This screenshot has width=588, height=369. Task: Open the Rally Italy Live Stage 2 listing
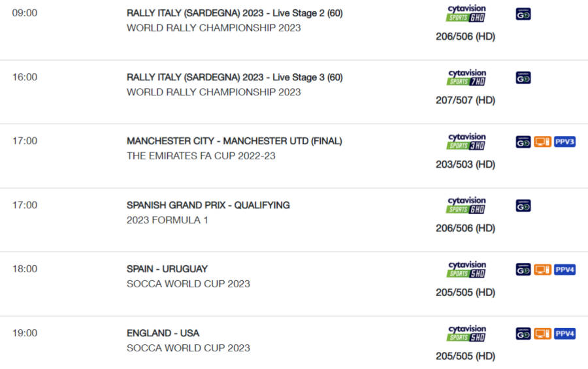235,13
